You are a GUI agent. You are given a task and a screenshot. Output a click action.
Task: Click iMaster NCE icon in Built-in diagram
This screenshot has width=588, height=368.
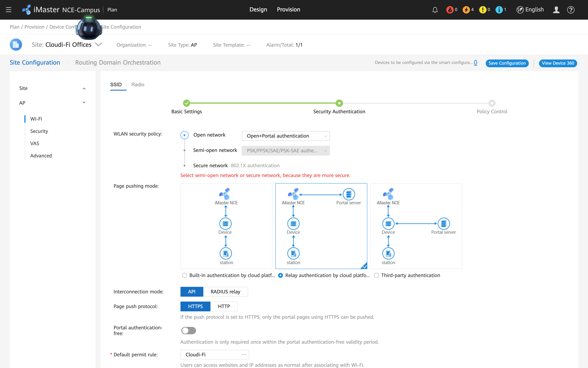(x=225, y=194)
